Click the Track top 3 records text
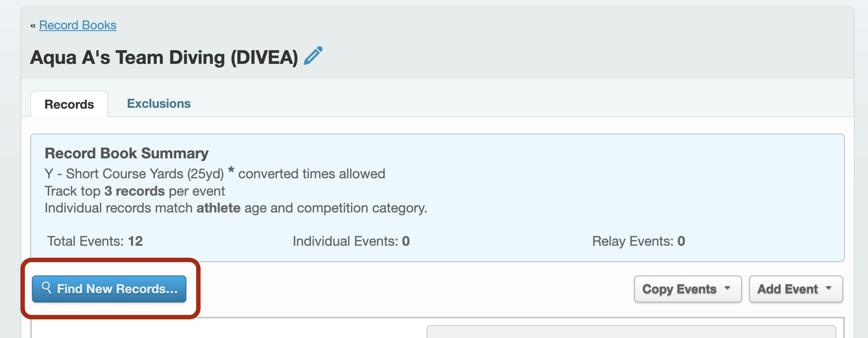Image resolution: width=868 pixels, height=338 pixels. coord(135,191)
